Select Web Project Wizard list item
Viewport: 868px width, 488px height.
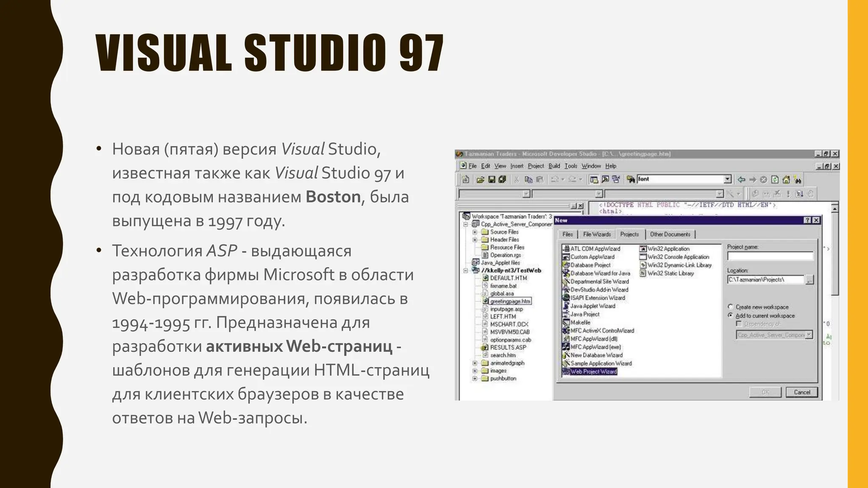(x=590, y=372)
